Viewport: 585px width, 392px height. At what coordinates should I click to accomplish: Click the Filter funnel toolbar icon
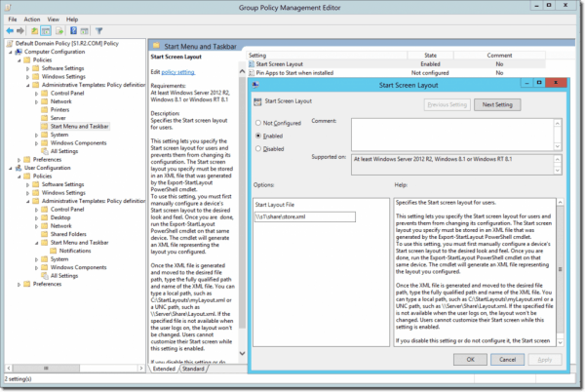[98, 30]
